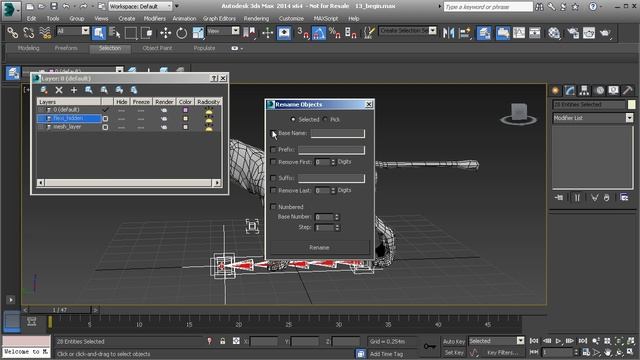Image resolution: width=640 pixels, height=360 pixels.
Task: Delete highlighted layer with X icon
Action: click(x=59, y=90)
